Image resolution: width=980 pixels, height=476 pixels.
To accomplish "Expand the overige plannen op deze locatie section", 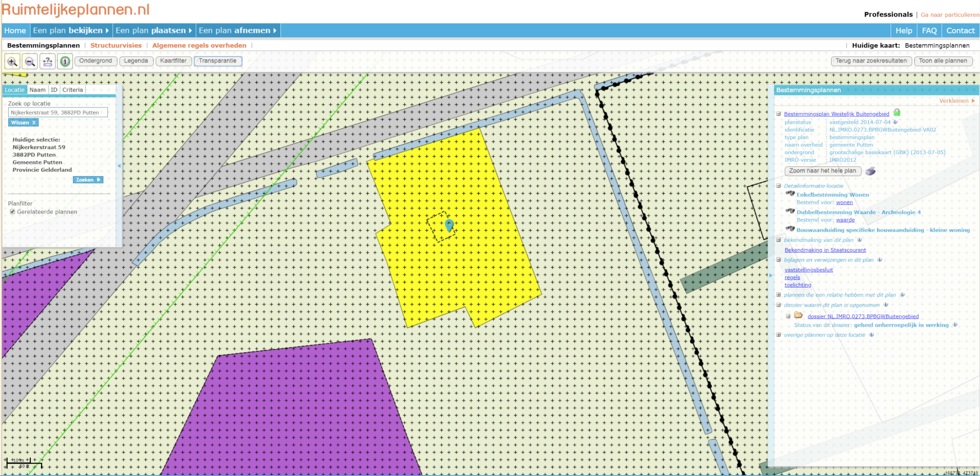I will point(778,335).
